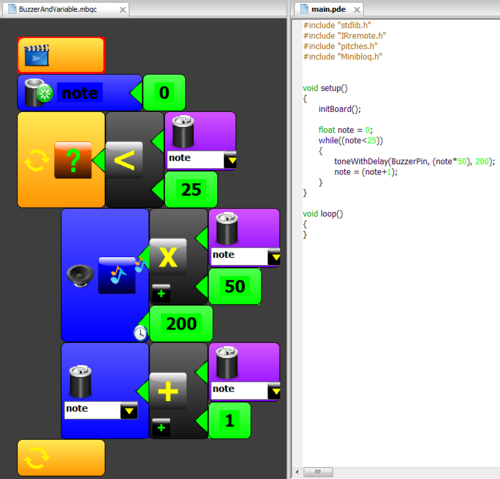Expand note dropdown beside multiplication block
This screenshot has height=479, width=500.
[274, 257]
